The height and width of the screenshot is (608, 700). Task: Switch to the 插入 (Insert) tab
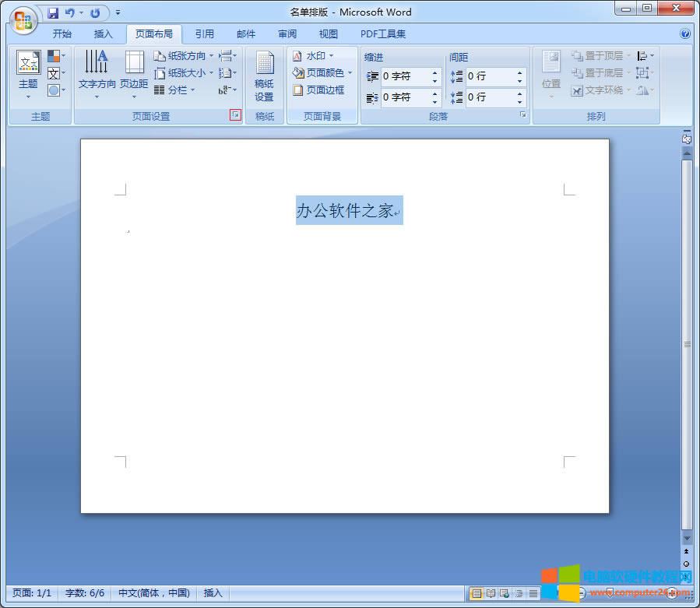103,33
